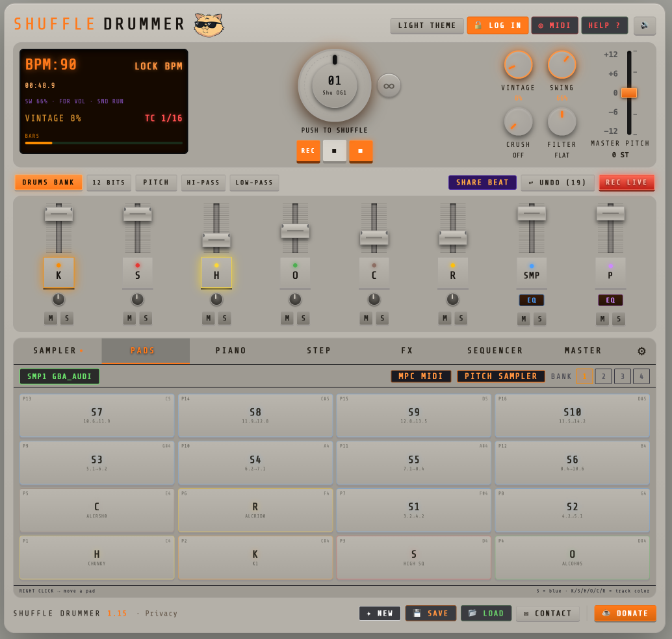Adjust the H track volume fader
This screenshot has width=672, height=639.
point(216,240)
